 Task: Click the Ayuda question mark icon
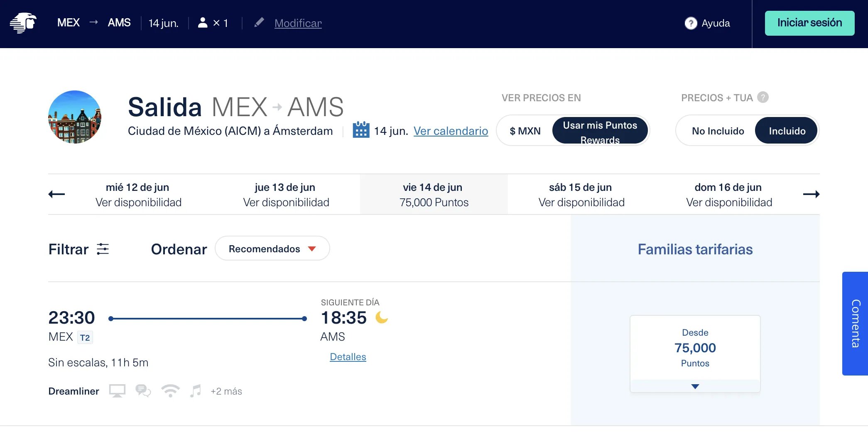click(691, 23)
